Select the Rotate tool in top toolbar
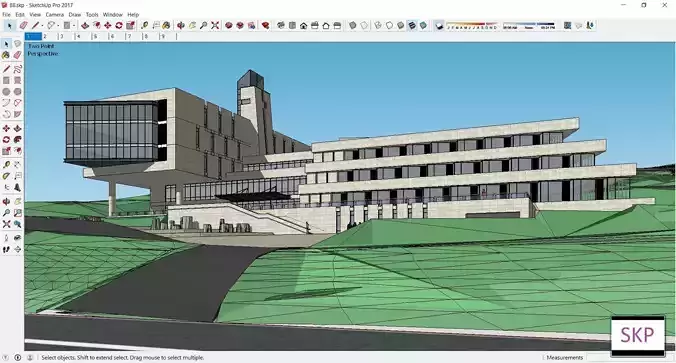Screen dimensions: 676x363 tap(119, 25)
